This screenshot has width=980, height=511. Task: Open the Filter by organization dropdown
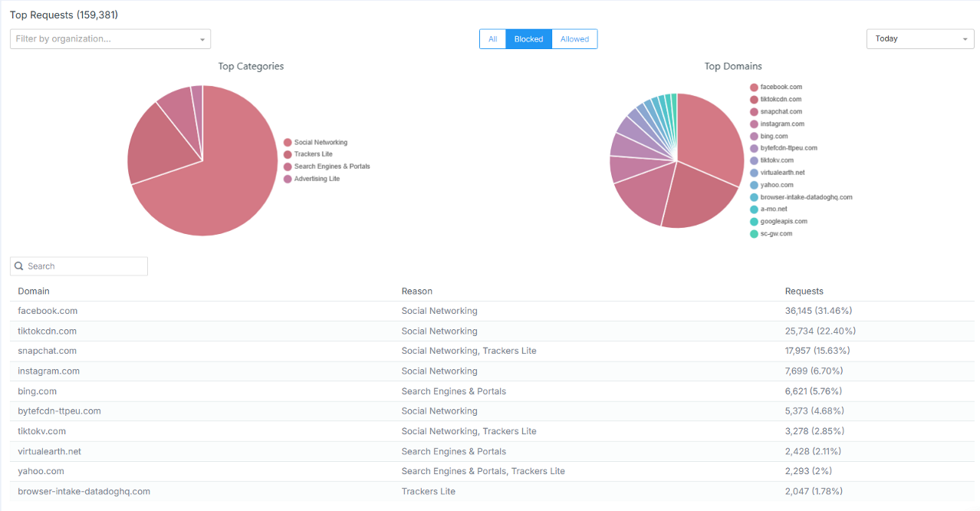[110, 39]
